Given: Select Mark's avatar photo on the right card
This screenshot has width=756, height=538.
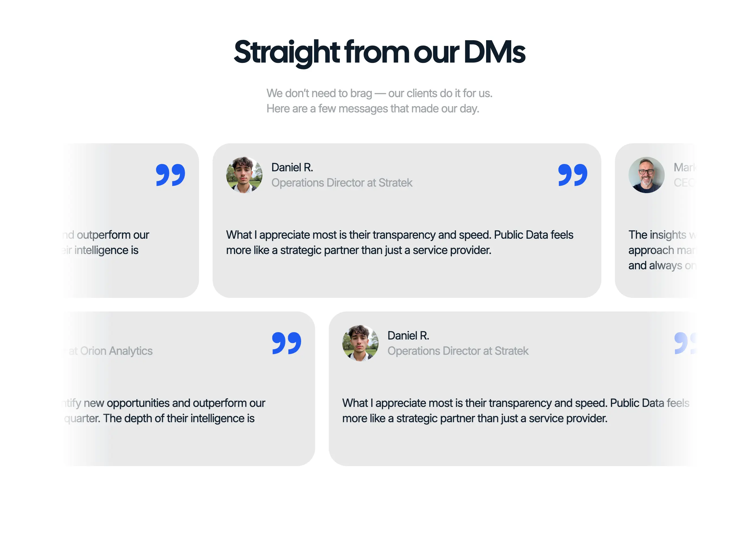Looking at the screenshot, I should point(647,176).
